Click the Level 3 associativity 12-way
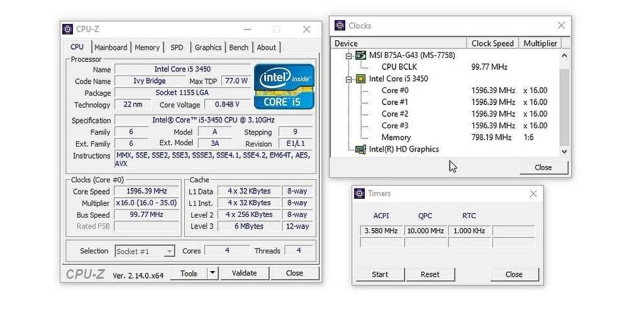The width and height of the screenshot is (644, 327). point(297,226)
